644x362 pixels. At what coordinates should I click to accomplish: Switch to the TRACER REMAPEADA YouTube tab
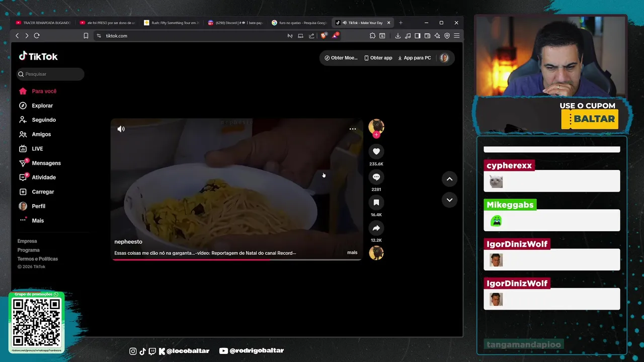44,23
